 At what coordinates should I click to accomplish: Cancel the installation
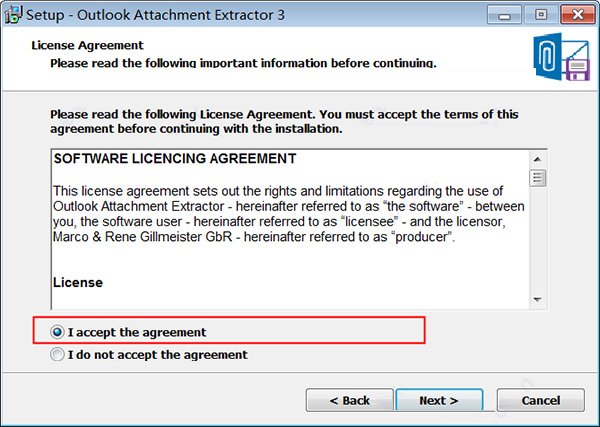point(541,400)
